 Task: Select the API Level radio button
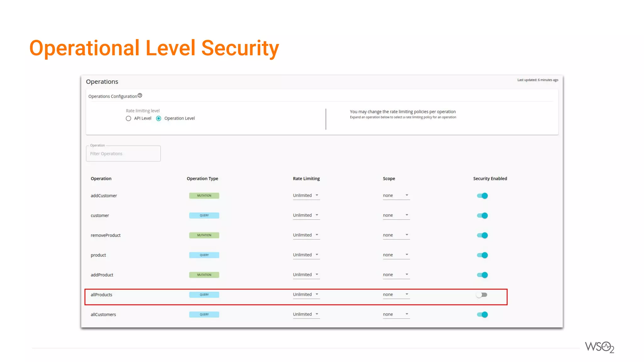pos(128,118)
